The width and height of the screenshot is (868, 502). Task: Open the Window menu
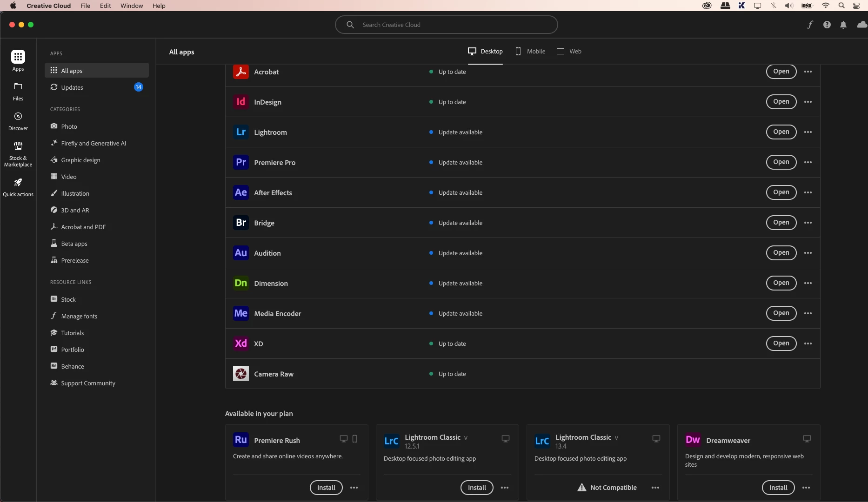tap(132, 6)
